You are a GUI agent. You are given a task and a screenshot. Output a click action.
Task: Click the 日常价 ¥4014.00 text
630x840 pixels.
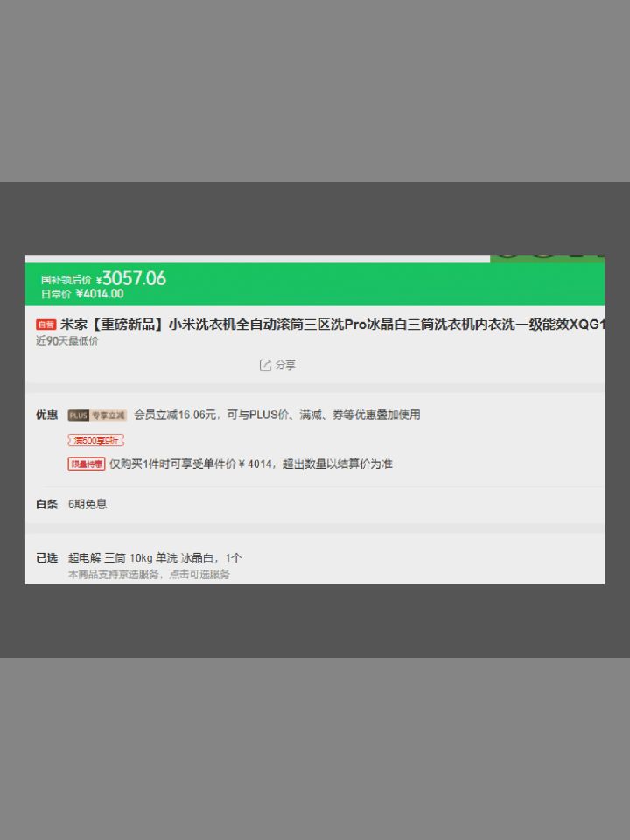coord(82,294)
